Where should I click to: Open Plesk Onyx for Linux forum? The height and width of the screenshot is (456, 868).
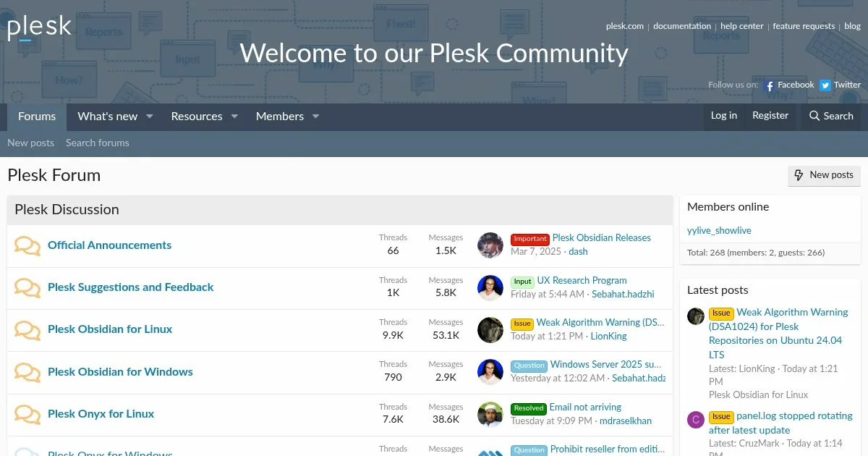point(101,414)
